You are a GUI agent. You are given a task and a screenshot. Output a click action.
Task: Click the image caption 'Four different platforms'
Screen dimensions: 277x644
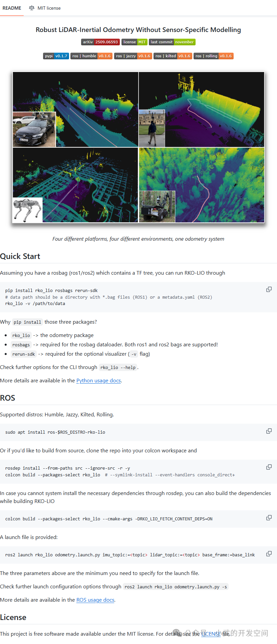[x=138, y=239]
